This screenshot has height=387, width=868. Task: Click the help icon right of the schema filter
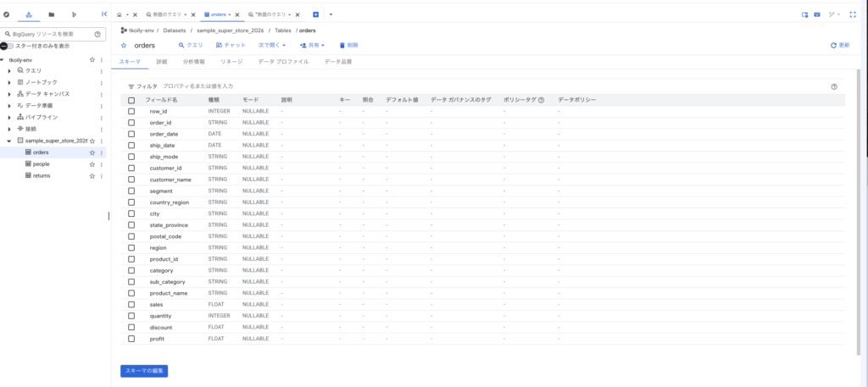(x=834, y=86)
